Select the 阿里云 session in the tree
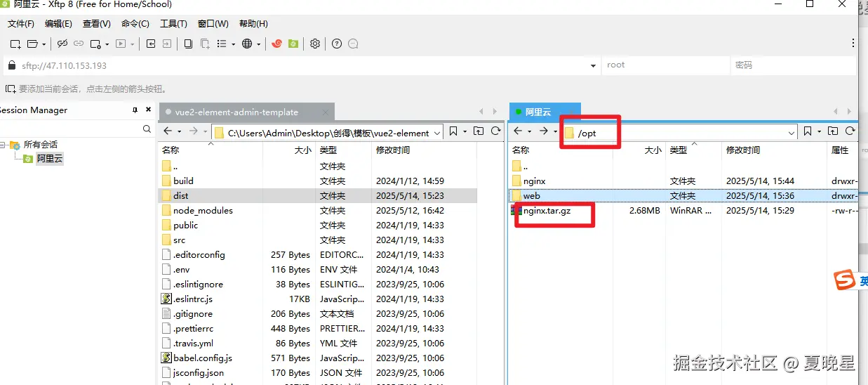The image size is (868, 385). pos(50,159)
